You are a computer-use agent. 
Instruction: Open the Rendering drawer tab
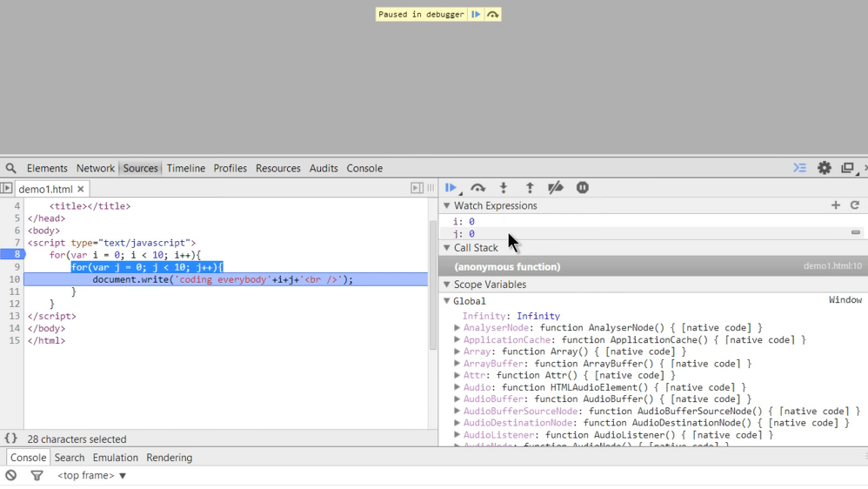point(170,458)
